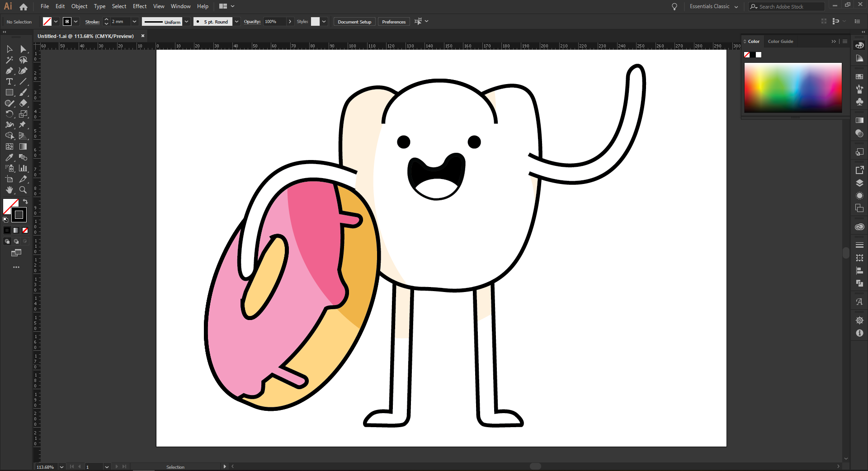Reset to default fill and stroke
Image resolution: width=868 pixels, height=471 pixels.
(5, 220)
